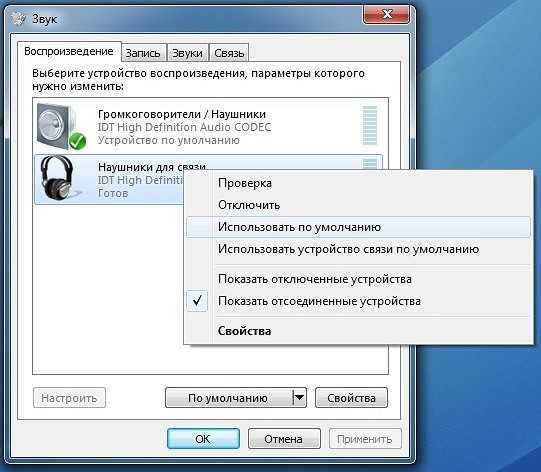
Task: Open the dropdown arrow next to По умолчанию
Action: click(299, 398)
